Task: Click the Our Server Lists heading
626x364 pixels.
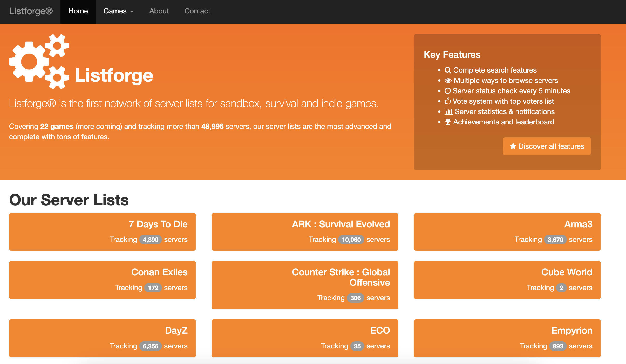Action: pos(69,200)
